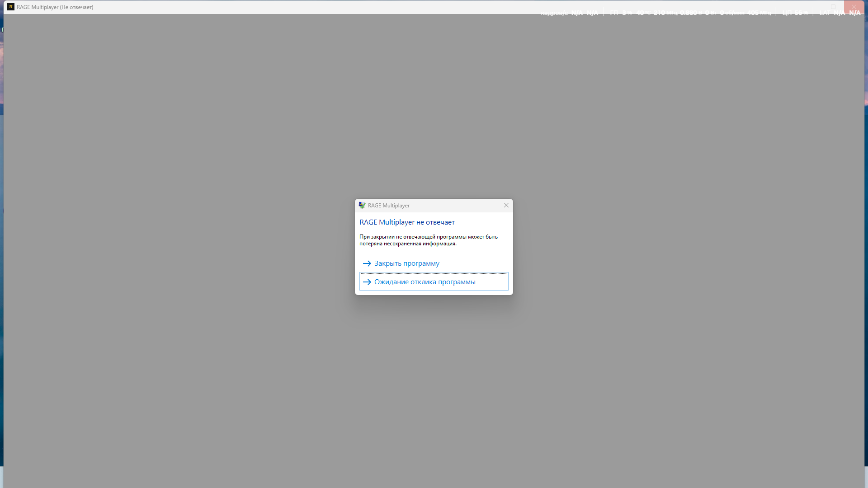Click the RAGE Multiplayer dialog title icon
The width and height of the screenshot is (868, 488).
pyautogui.click(x=362, y=205)
